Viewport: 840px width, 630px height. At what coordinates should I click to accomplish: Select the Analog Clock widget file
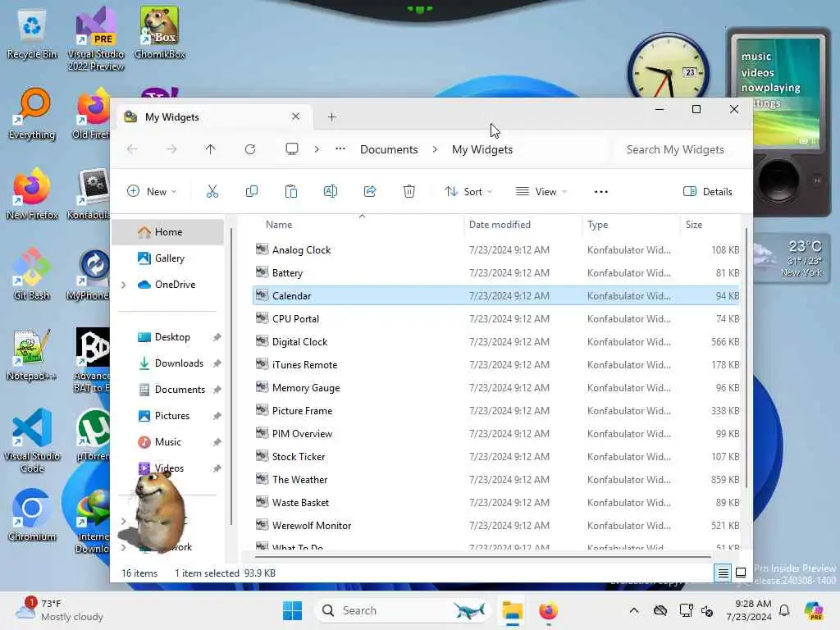click(x=496, y=250)
